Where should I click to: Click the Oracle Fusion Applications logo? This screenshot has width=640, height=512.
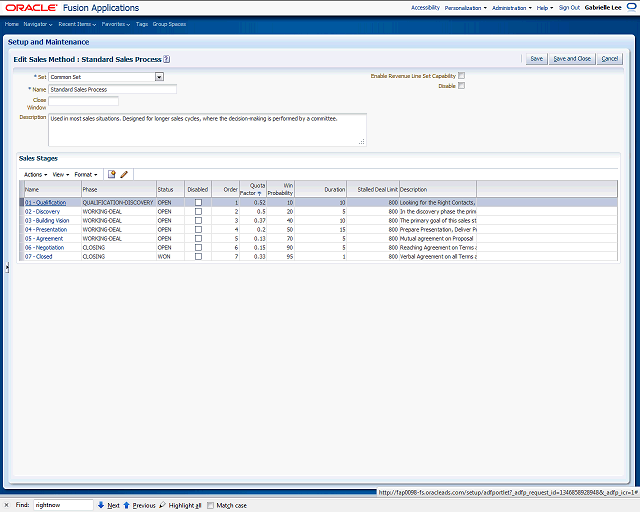(x=72, y=8)
